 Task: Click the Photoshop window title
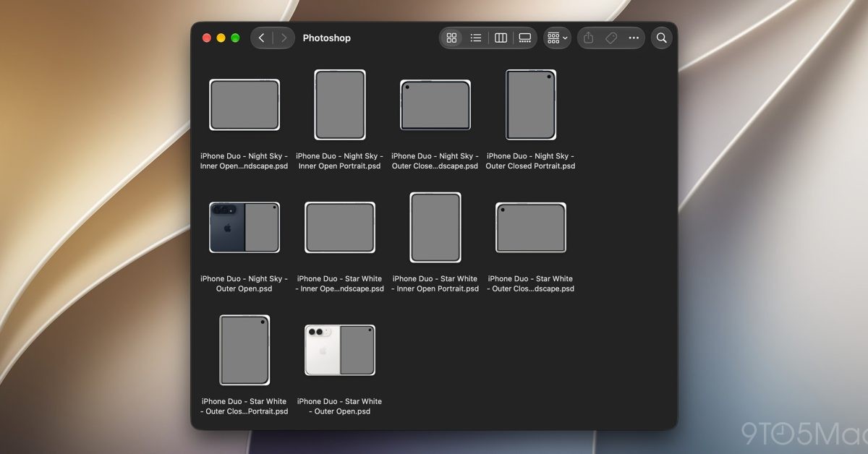click(326, 38)
